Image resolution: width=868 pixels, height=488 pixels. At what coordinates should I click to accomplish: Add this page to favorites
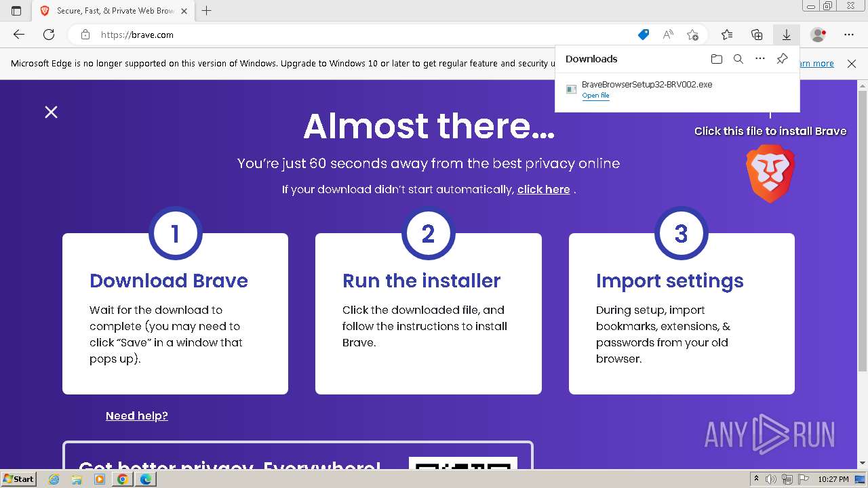click(x=692, y=35)
